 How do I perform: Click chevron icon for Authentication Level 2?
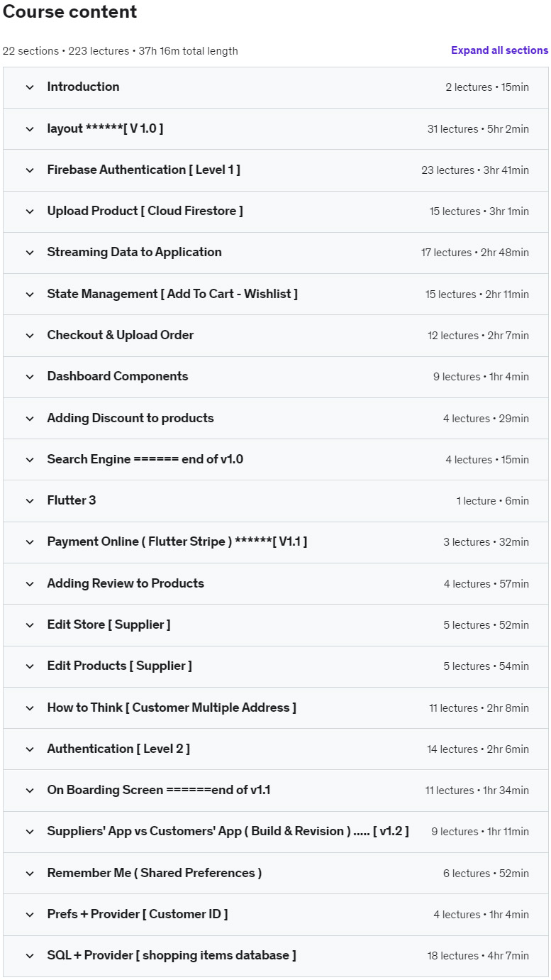pos(30,749)
